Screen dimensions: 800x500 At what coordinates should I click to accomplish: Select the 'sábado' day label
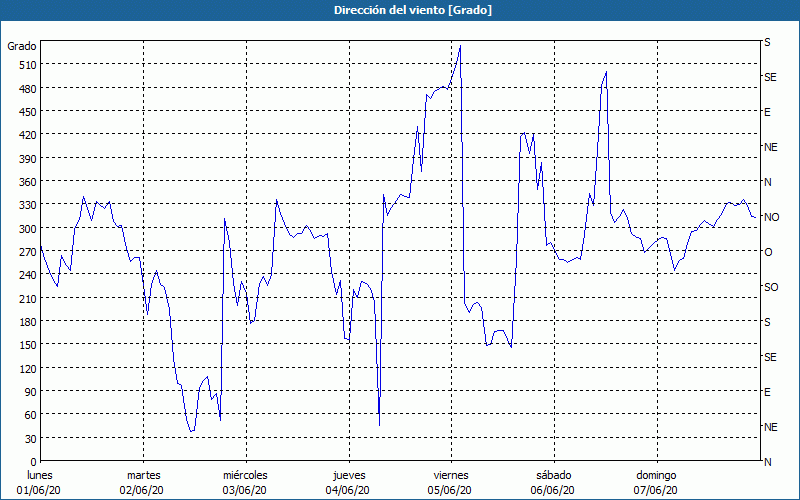pos(554,476)
